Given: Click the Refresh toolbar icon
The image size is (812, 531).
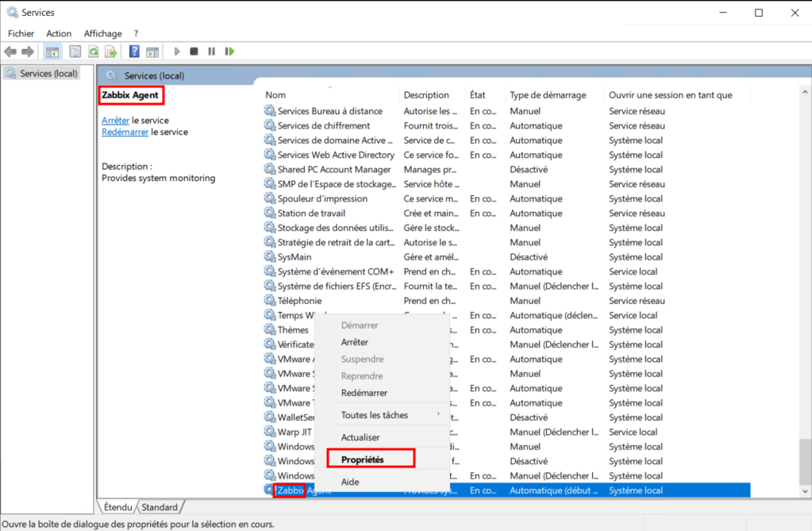Looking at the screenshot, I should [94, 52].
